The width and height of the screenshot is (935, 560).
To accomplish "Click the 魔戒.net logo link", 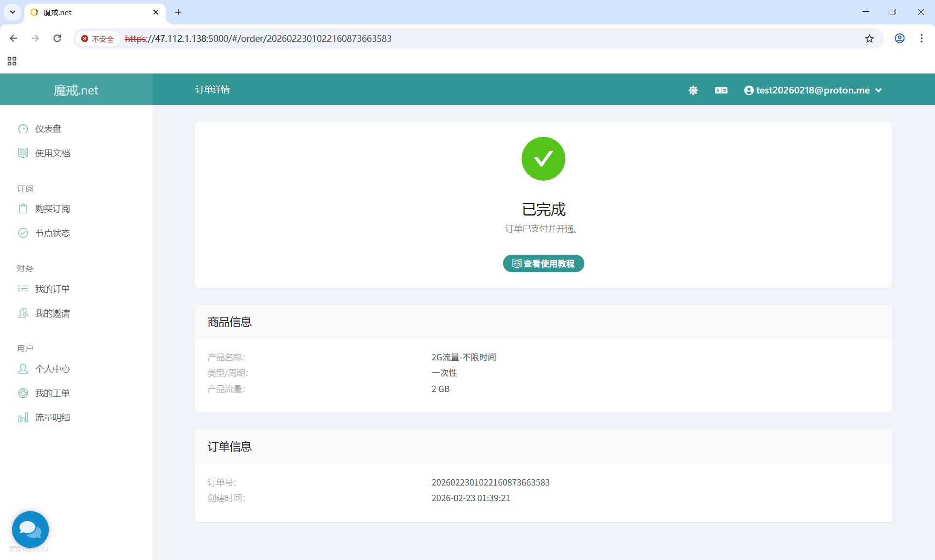I will coord(76,90).
